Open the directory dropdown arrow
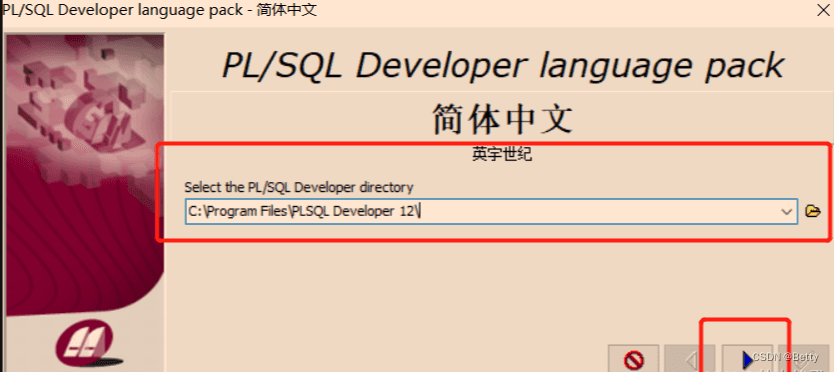 tap(787, 212)
